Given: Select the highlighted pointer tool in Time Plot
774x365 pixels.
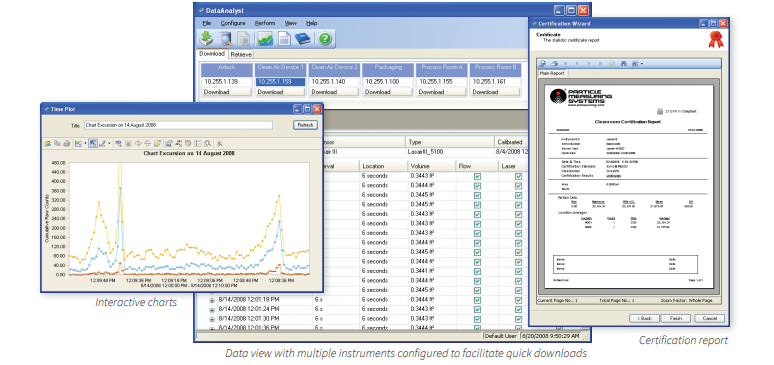Looking at the screenshot, I should pyautogui.click(x=93, y=144).
